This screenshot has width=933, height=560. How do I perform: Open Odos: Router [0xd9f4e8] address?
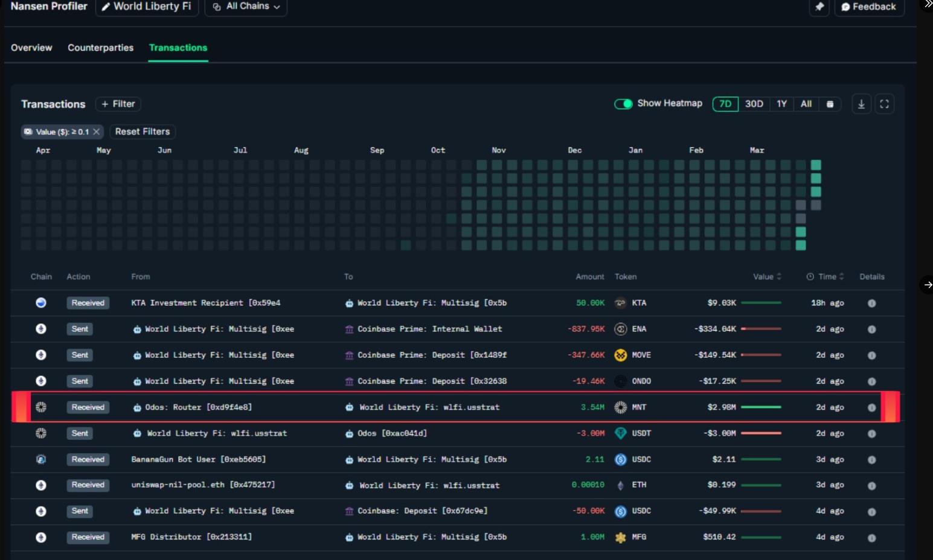tap(198, 407)
